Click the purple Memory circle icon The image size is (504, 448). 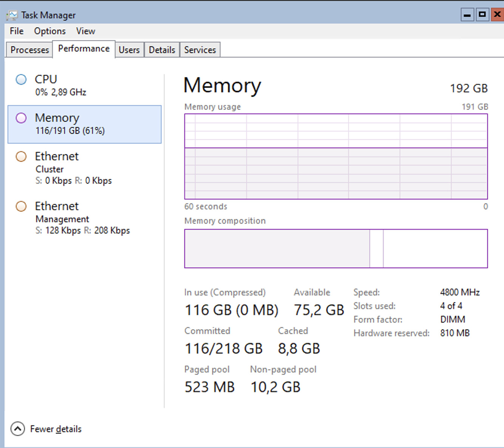pos(21,118)
